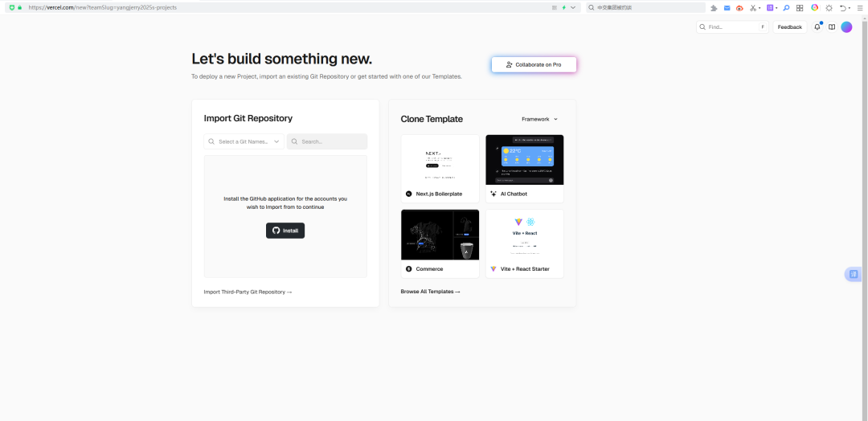This screenshot has width=868, height=421.
Task: Click the Feedback button
Action: pyautogui.click(x=789, y=27)
